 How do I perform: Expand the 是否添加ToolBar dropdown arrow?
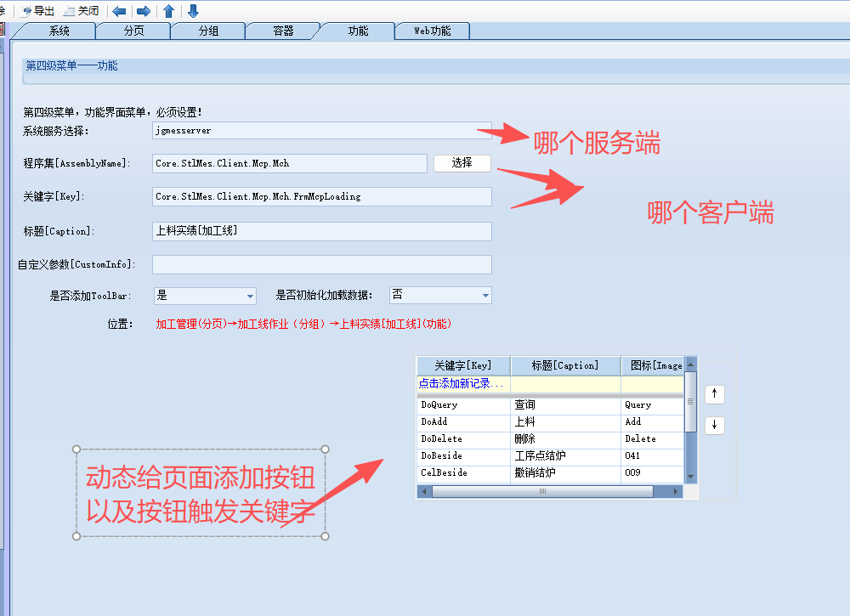point(251,295)
